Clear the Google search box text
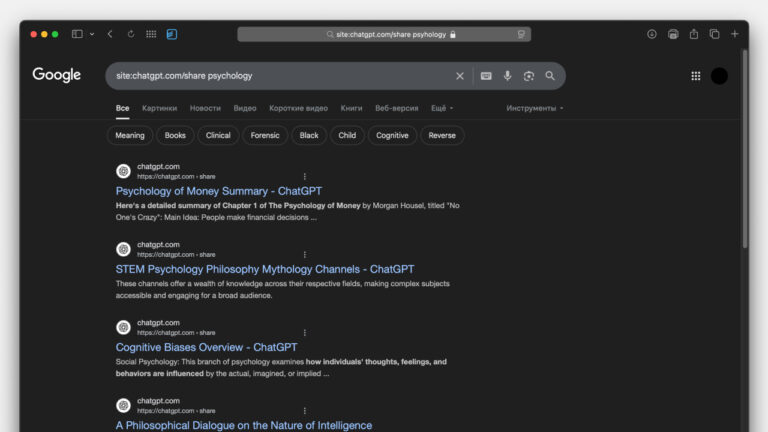 pyautogui.click(x=459, y=76)
